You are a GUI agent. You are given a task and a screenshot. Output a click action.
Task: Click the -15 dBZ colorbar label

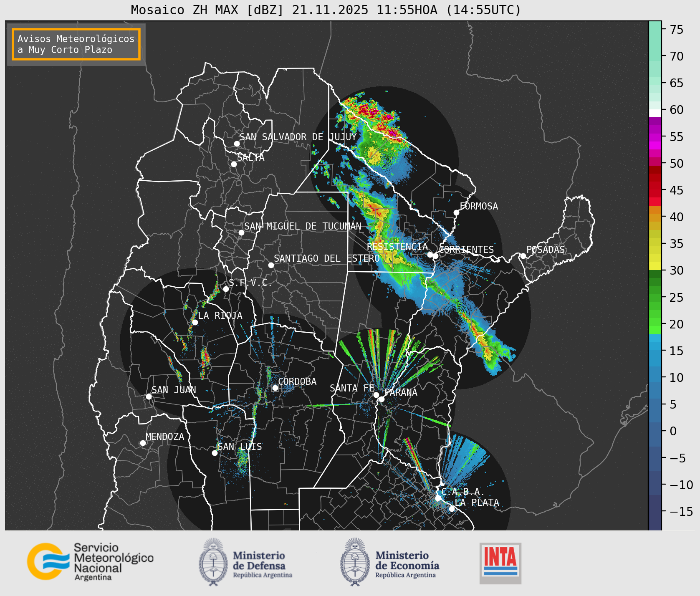coord(681,511)
